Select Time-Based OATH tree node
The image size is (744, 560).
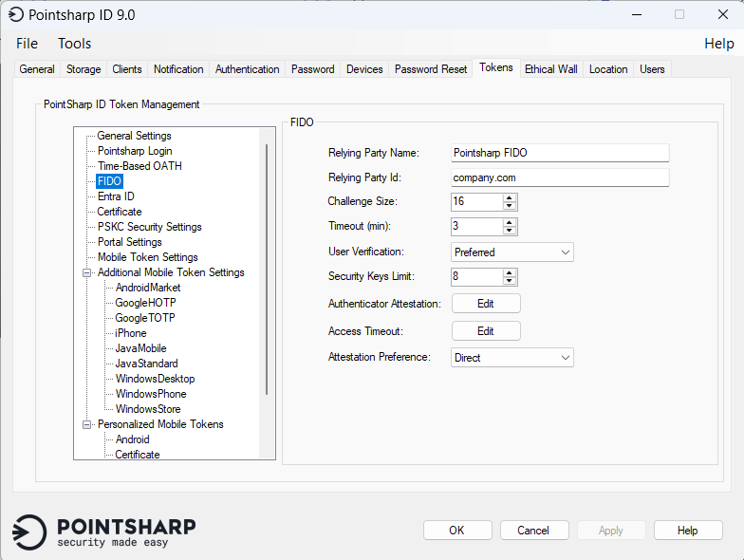[x=139, y=166]
